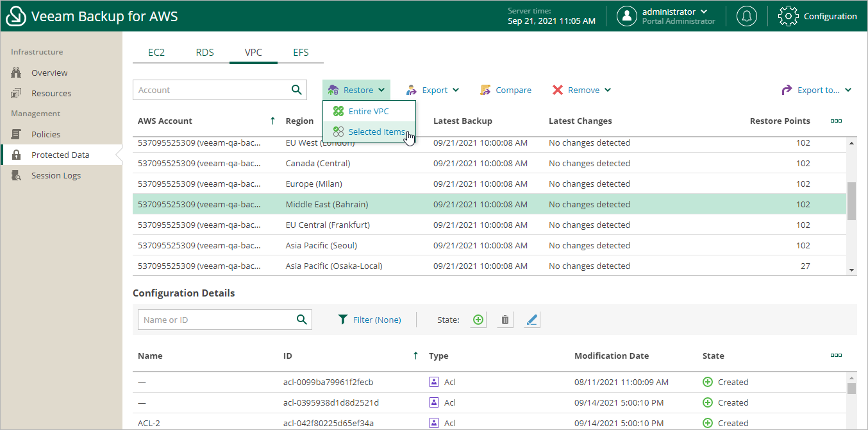Viewport: 868px width, 430px height.
Task: Toggle the modified state pencil filter
Action: pyautogui.click(x=531, y=320)
